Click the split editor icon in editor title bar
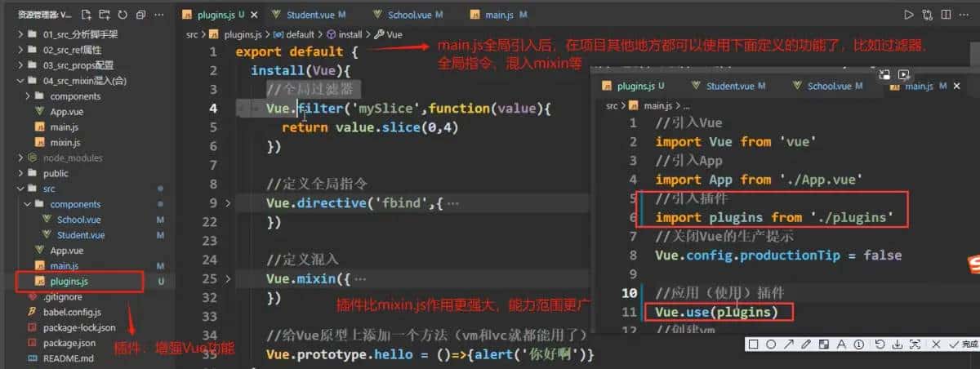Screen dimensions: 980x369 947,15
